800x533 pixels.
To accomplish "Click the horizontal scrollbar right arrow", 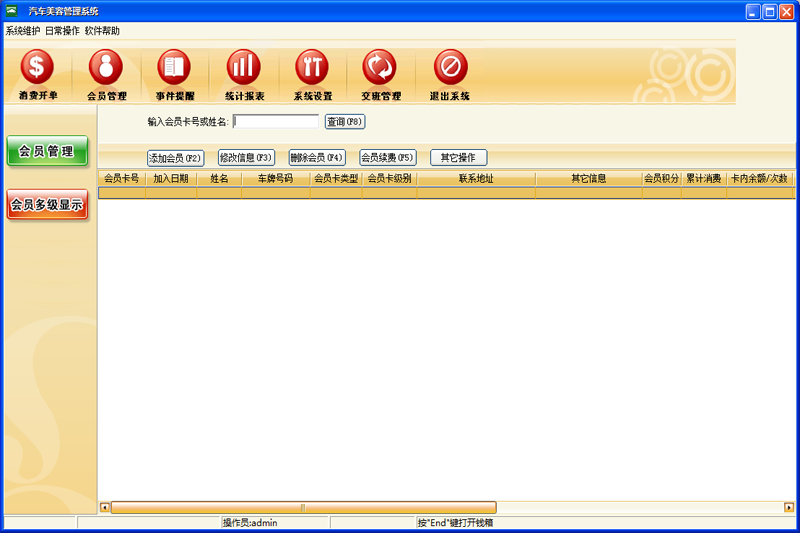I will coord(789,507).
